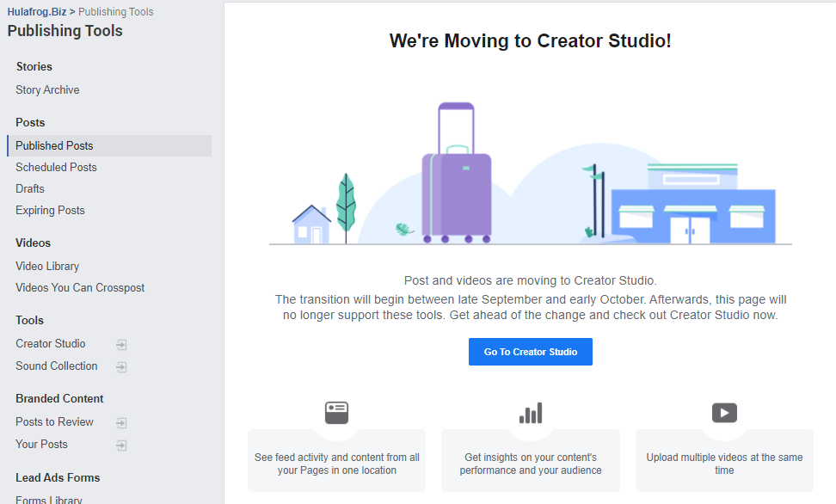Click external link icon beside Creator Studio
The height and width of the screenshot is (504, 836).
(121, 344)
